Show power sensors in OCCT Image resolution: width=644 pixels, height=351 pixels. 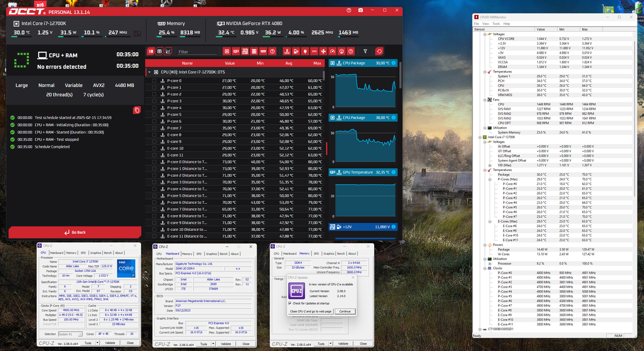tap(305, 51)
